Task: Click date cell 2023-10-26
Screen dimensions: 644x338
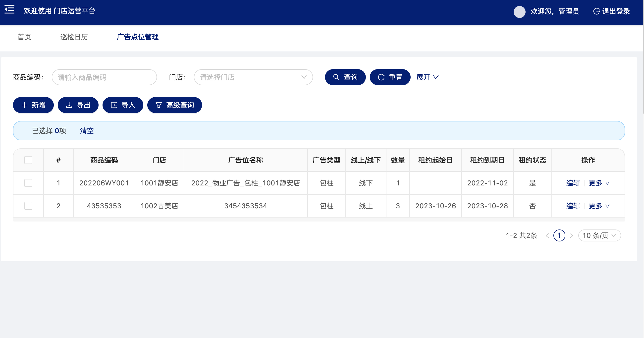Action: point(435,206)
